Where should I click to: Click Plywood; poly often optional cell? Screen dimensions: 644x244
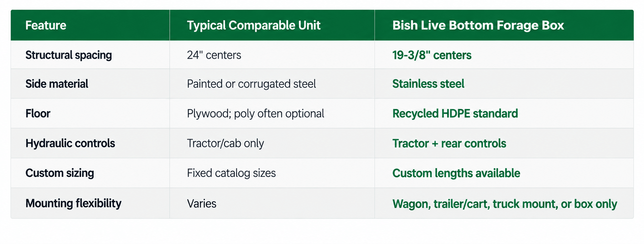(255, 114)
